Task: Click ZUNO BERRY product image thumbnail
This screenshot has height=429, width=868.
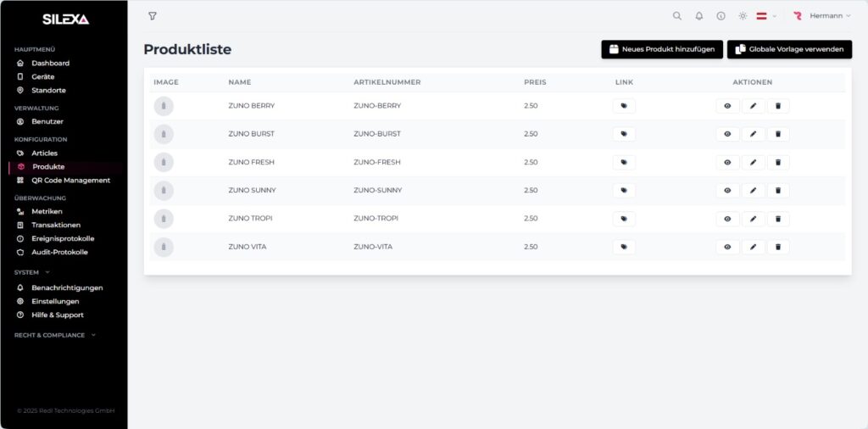Action: pyautogui.click(x=164, y=106)
